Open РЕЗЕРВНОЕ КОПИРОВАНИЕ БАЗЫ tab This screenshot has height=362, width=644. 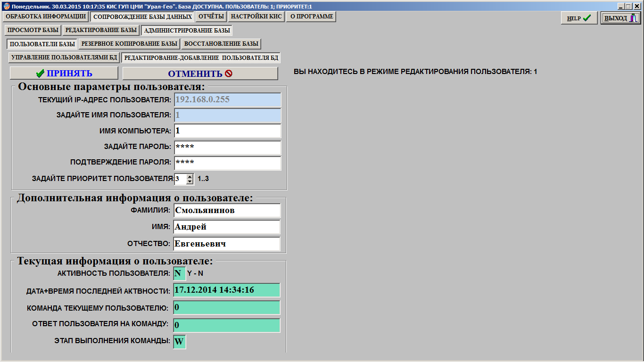click(x=129, y=44)
